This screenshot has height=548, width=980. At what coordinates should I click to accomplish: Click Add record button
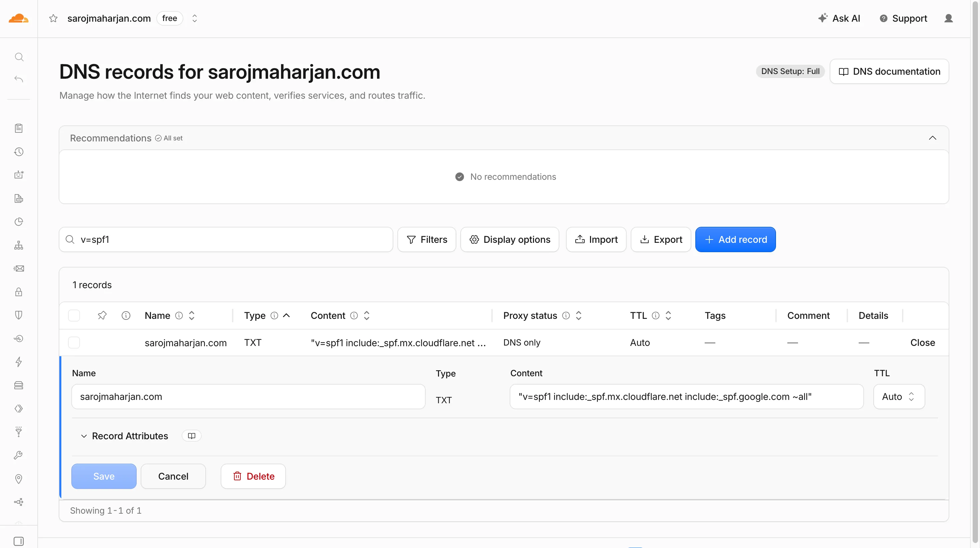(735, 239)
